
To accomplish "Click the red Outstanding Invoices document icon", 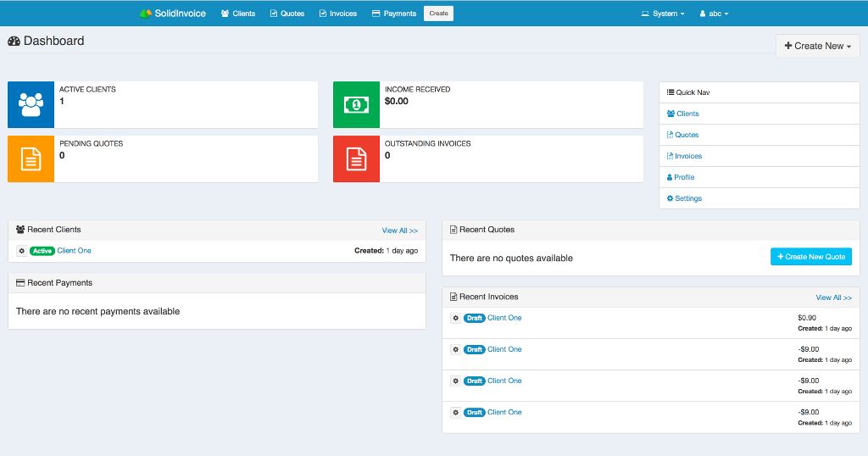I will (356, 158).
